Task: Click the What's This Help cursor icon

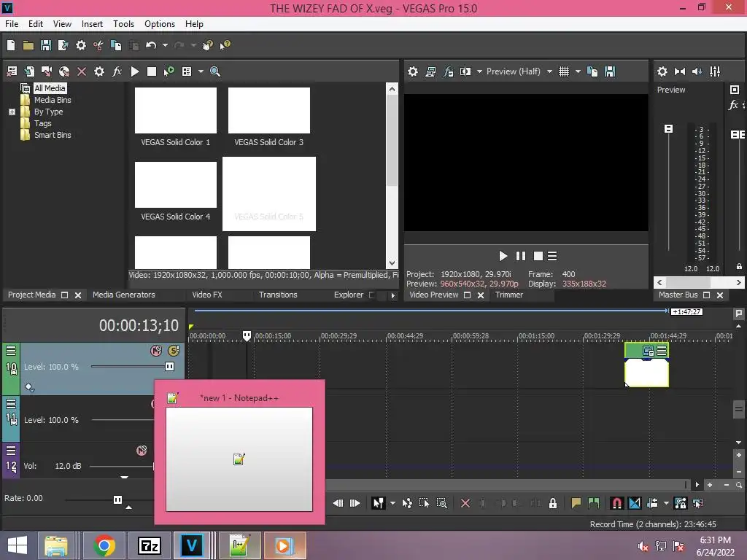Action: (x=225, y=45)
